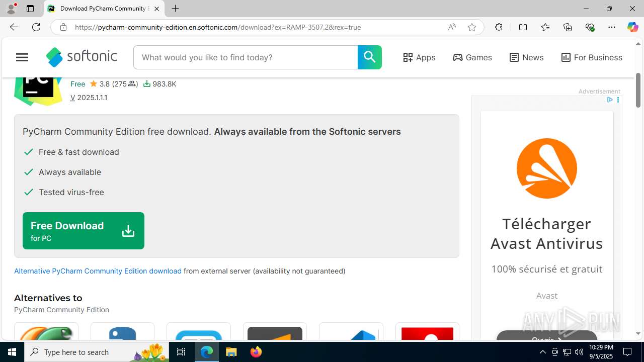
Task: Open the tab actions menu icon
Action: pos(30,9)
